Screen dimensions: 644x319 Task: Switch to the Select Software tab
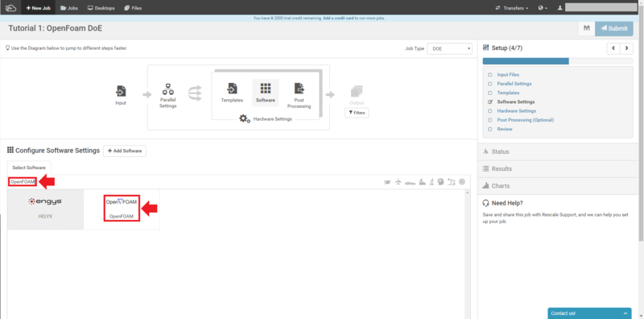click(x=29, y=168)
